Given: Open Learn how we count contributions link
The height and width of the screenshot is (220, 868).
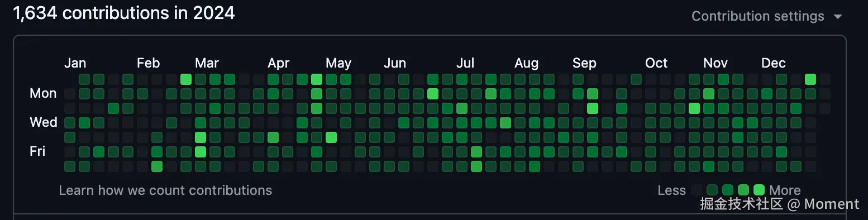Looking at the screenshot, I should [165, 190].
